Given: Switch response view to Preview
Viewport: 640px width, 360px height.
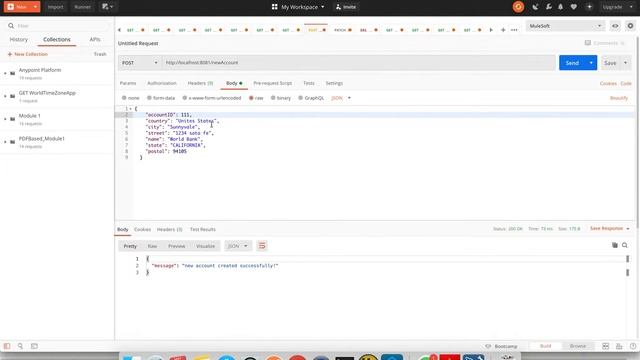Looking at the screenshot, I should 176,246.
